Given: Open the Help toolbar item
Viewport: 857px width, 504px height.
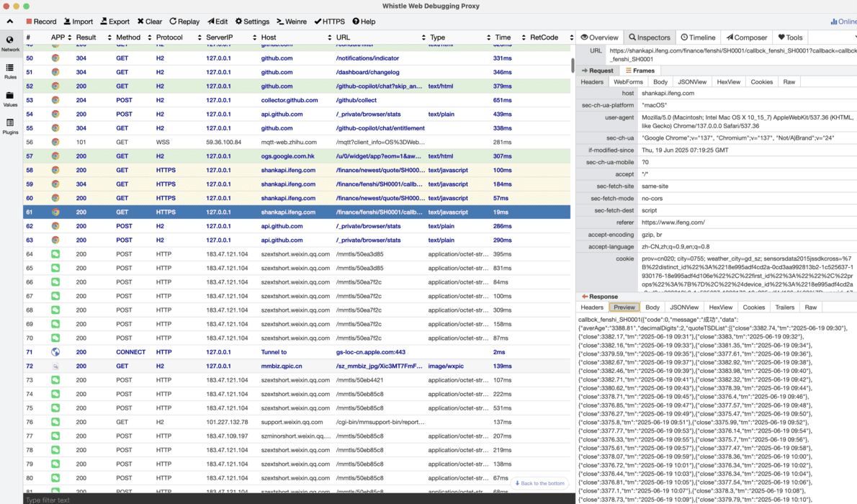Looking at the screenshot, I should (364, 22).
